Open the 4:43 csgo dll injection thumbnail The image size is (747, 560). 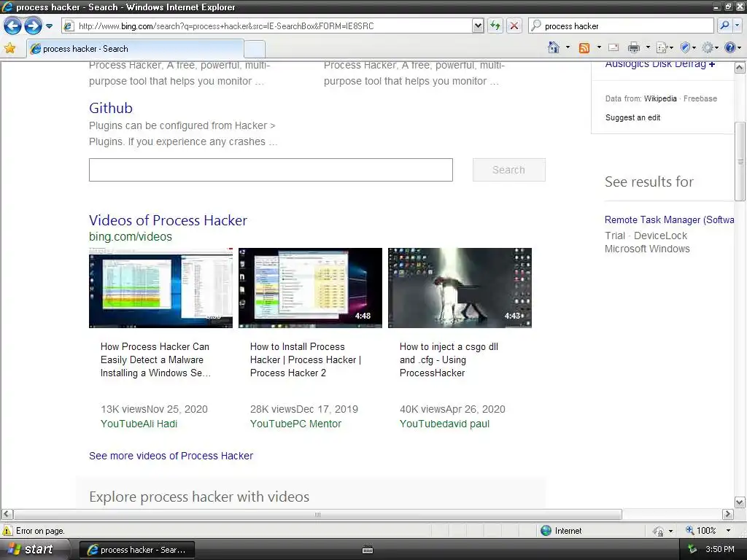tap(460, 287)
